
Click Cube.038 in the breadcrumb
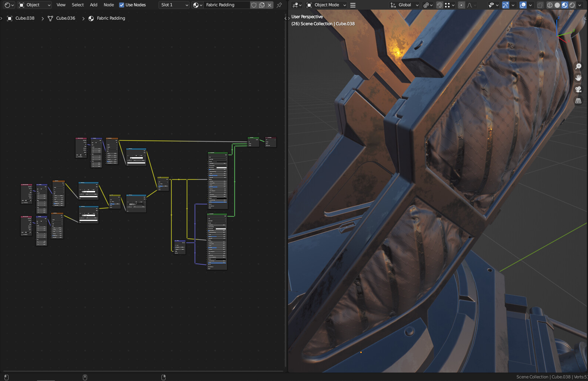[25, 18]
